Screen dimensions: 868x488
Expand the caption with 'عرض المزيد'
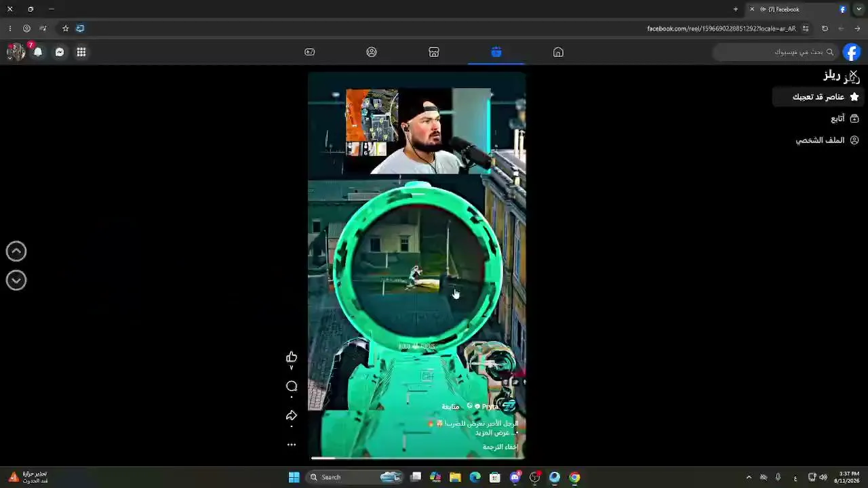(492, 432)
